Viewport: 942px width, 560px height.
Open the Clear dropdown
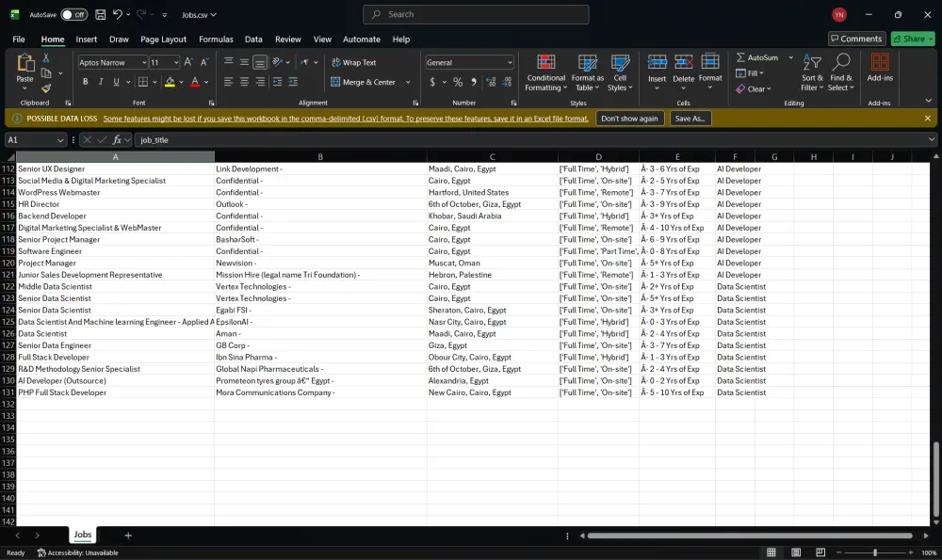(x=754, y=88)
